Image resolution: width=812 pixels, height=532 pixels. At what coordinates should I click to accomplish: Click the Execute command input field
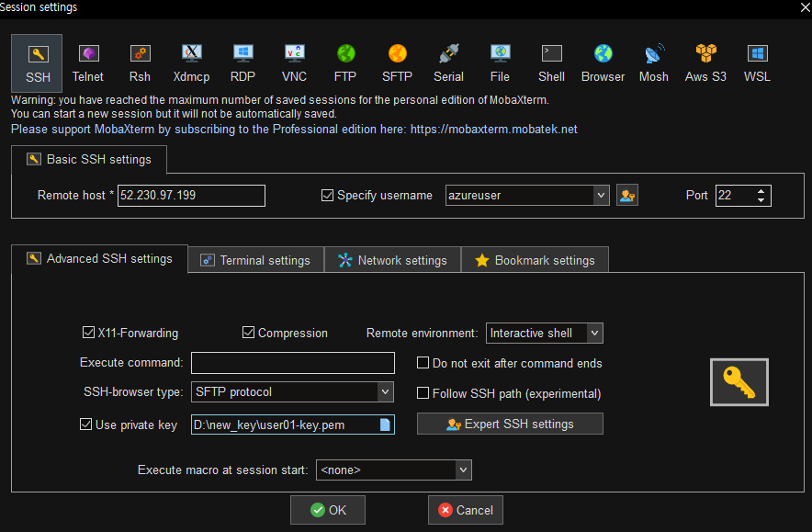(293, 363)
